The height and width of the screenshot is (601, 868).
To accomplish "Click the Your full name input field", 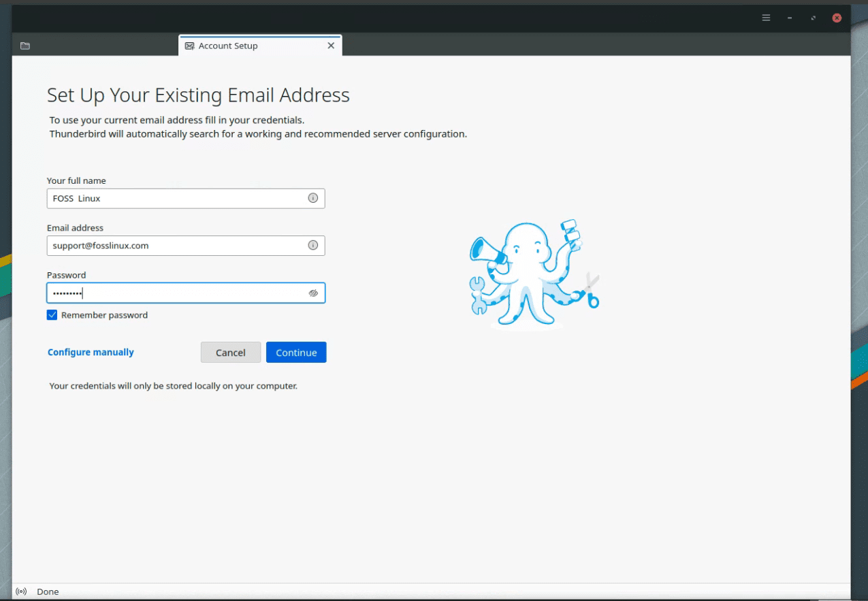I will 186,198.
